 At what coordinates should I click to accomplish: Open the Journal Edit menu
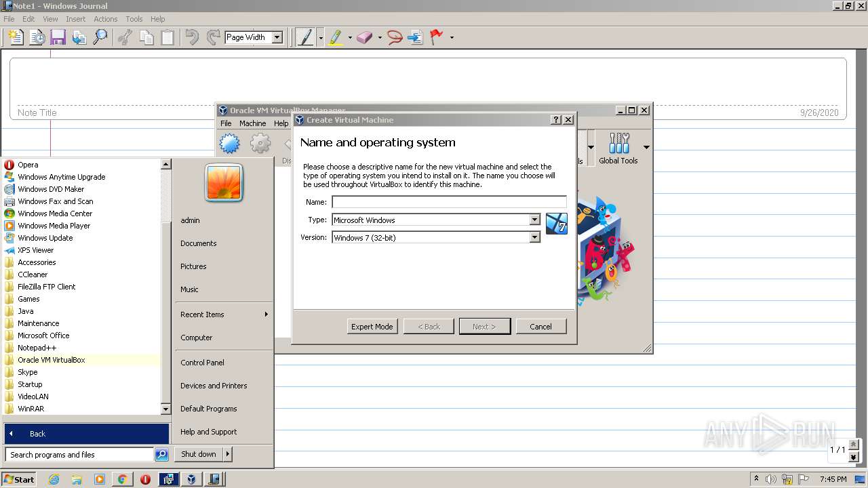point(28,19)
